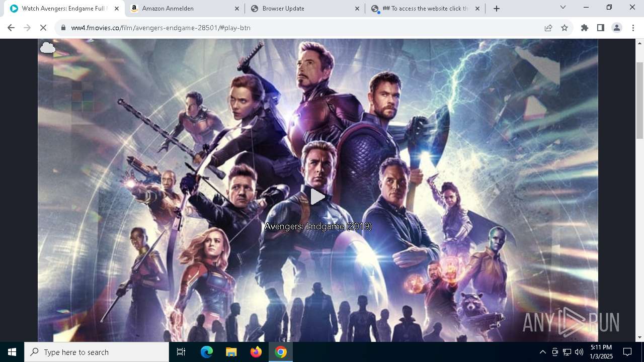Open the network tray icon
The height and width of the screenshot is (362, 644).
tap(567, 352)
